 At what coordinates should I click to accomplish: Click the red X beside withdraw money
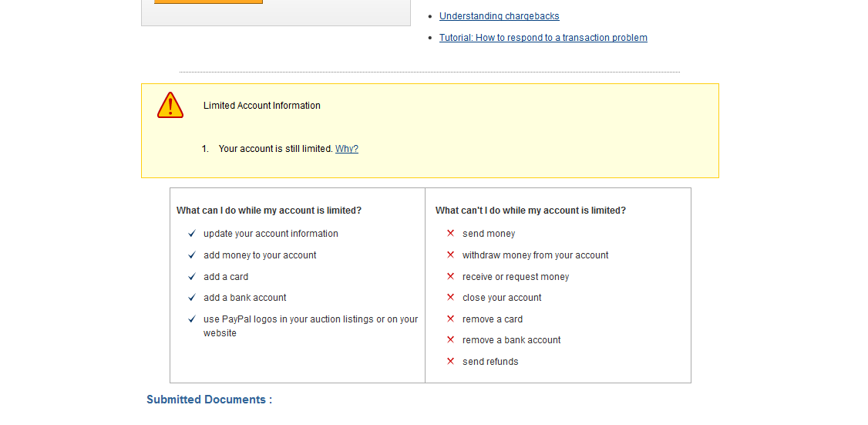point(451,255)
